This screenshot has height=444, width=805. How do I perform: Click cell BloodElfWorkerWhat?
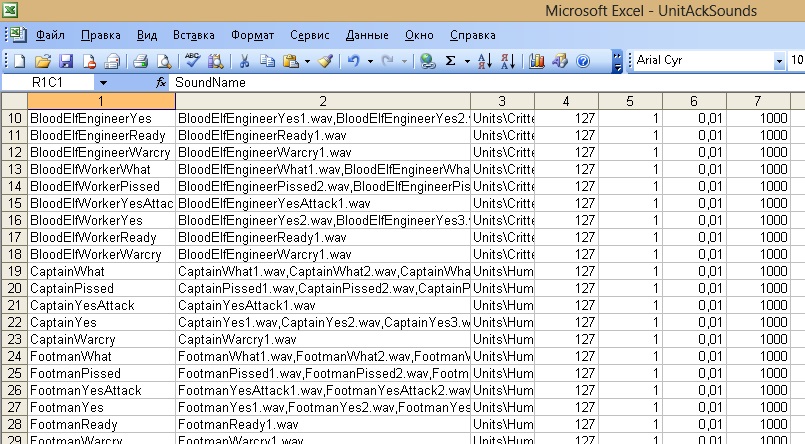101,169
